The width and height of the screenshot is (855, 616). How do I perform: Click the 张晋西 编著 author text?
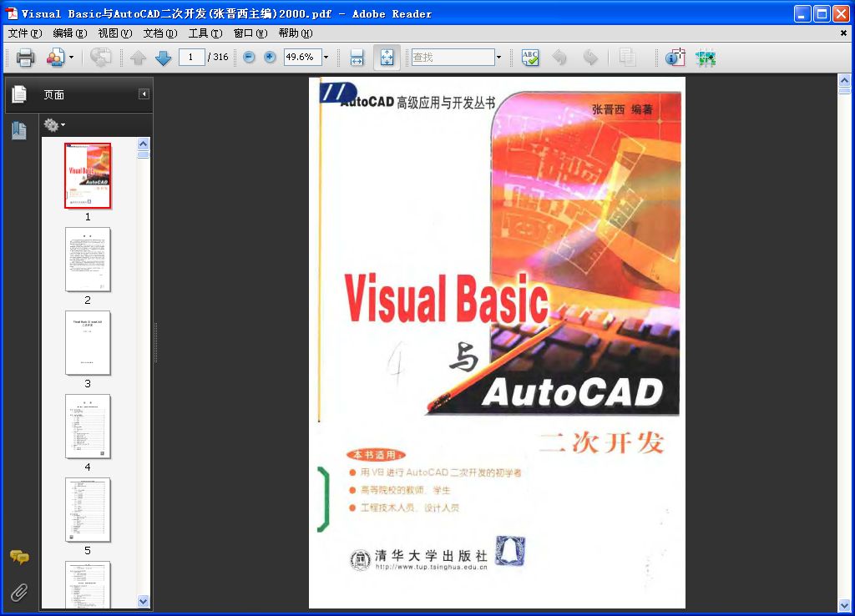pos(622,109)
